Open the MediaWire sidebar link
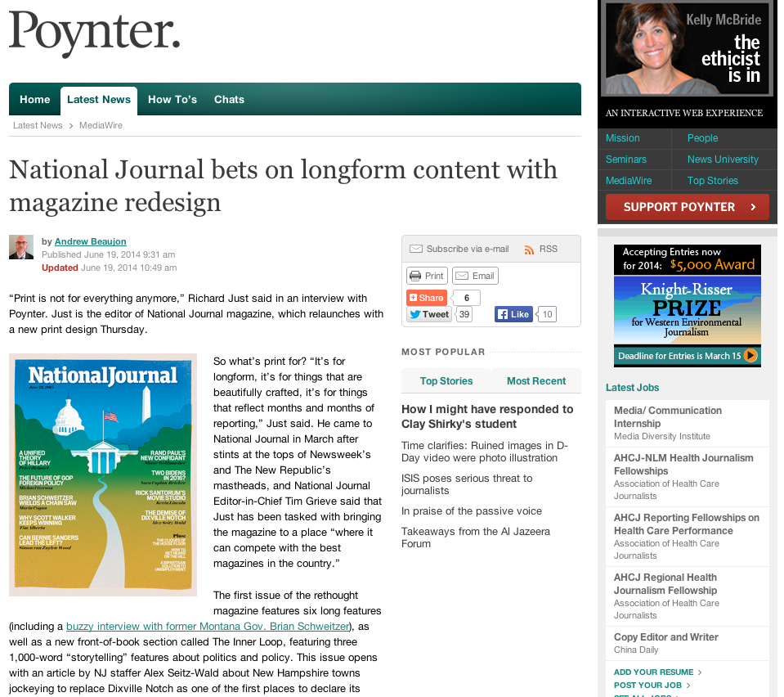This screenshot has height=697, width=784. point(629,181)
